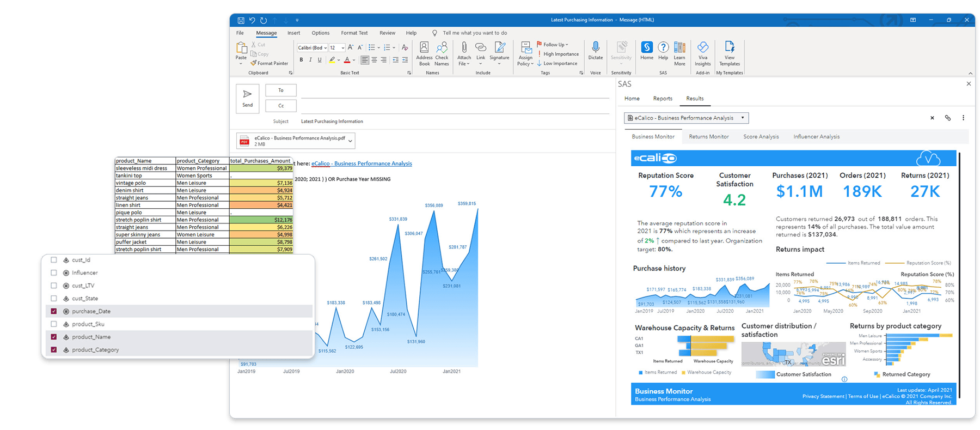Check the product_Sku checkbox

click(54, 324)
